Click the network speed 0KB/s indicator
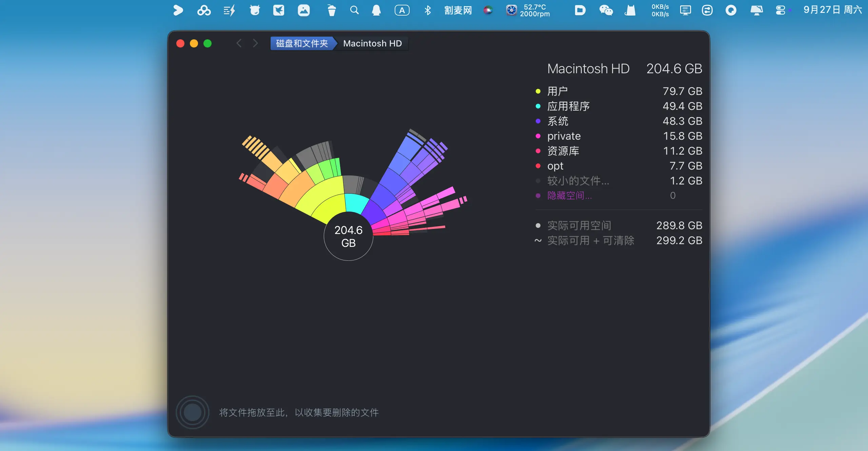The image size is (868, 451). point(660,10)
